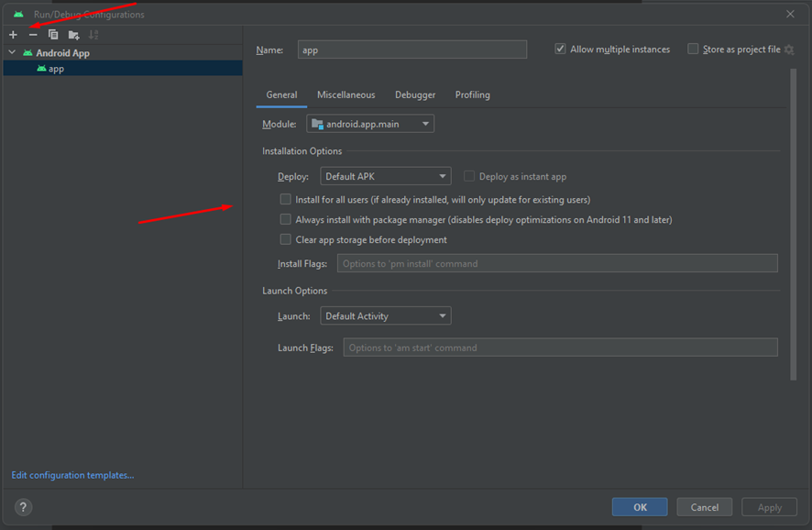Enable Store as project file
The image size is (812, 530).
[x=693, y=50]
